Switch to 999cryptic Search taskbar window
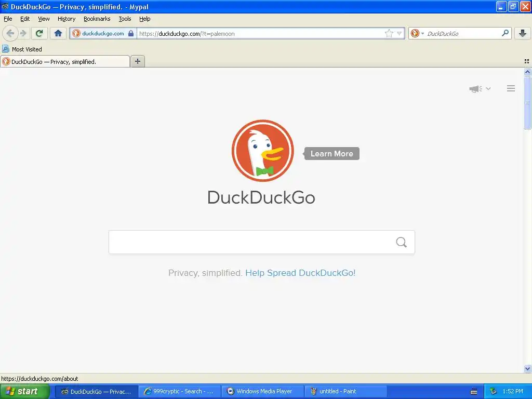This screenshot has width=532, height=399. [180, 391]
